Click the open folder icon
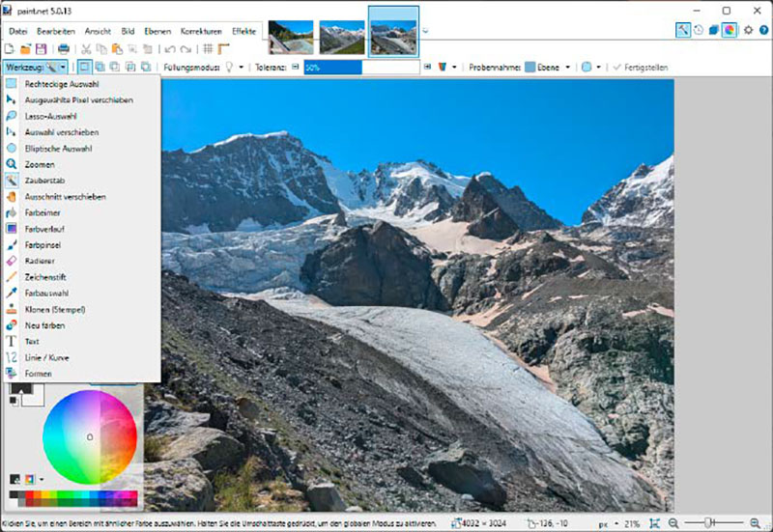 [25, 49]
